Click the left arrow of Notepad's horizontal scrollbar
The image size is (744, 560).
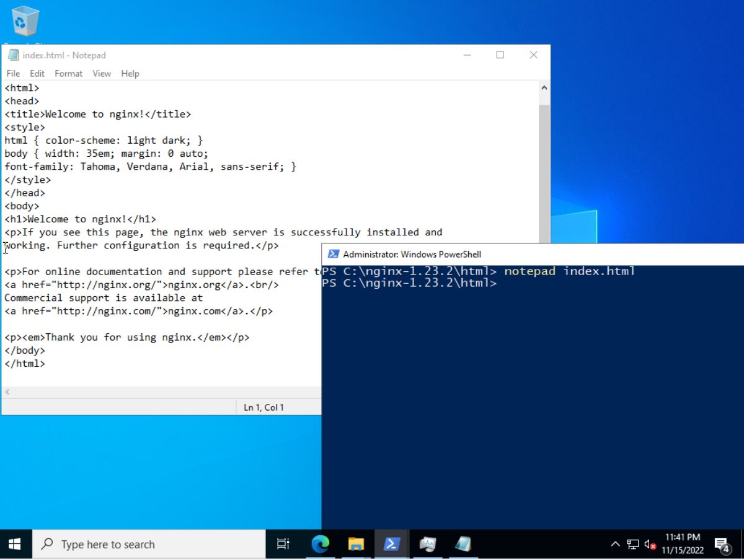pyautogui.click(x=7, y=392)
